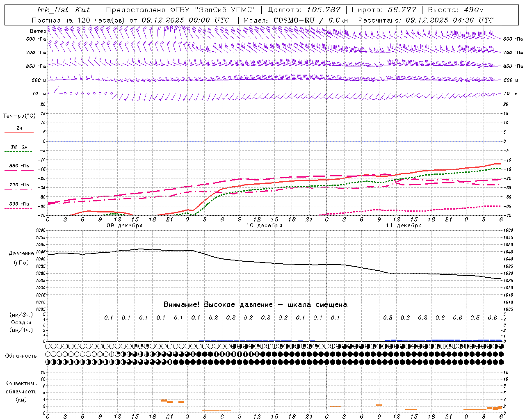Image resolution: width=525 pixels, height=420 pixels.
Task: Click the (мм/1ч.) precipitation unit label
Action: tap(21, 330)
